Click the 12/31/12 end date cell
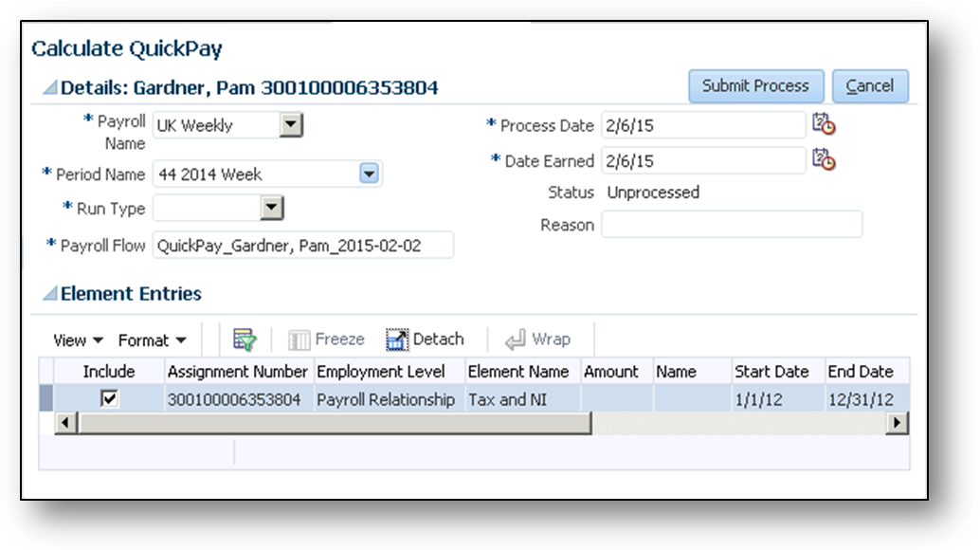Viewport: 980px width, 550px height. pyautogui.click(x=867, y=398)
